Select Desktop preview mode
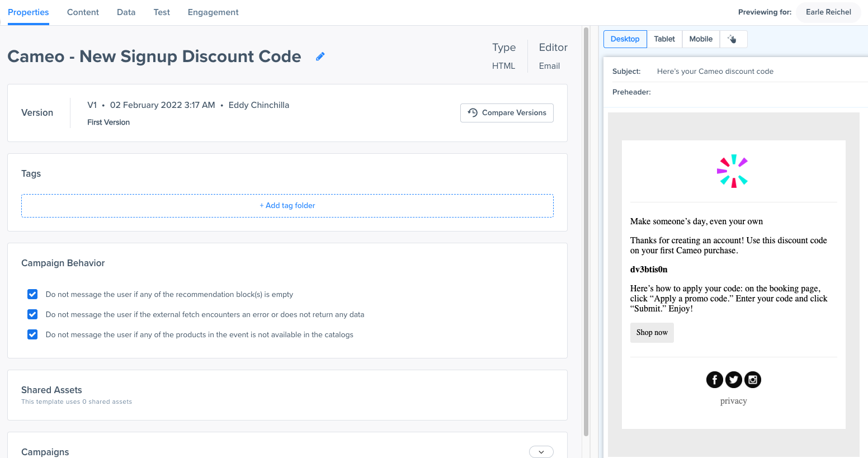868x458 pixels. (625, 39)
